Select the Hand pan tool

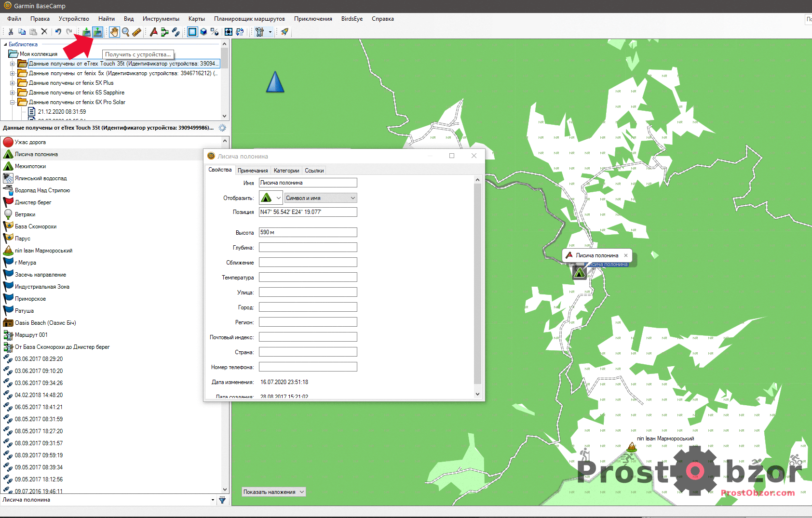coord(114,32)
